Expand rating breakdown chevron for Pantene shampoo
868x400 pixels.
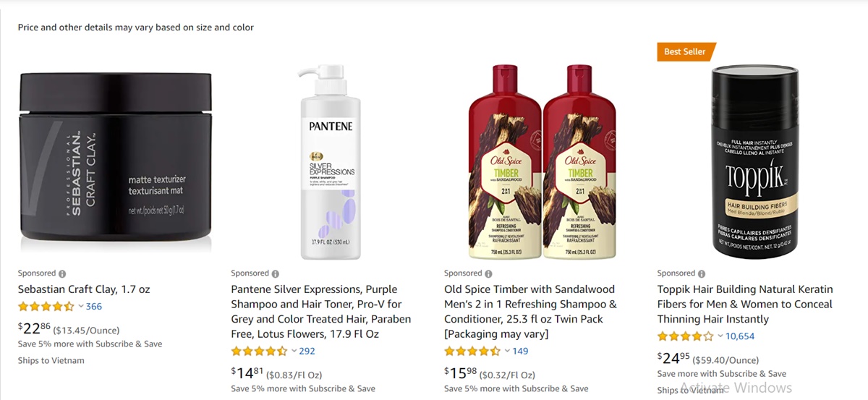tap(294, 352)
